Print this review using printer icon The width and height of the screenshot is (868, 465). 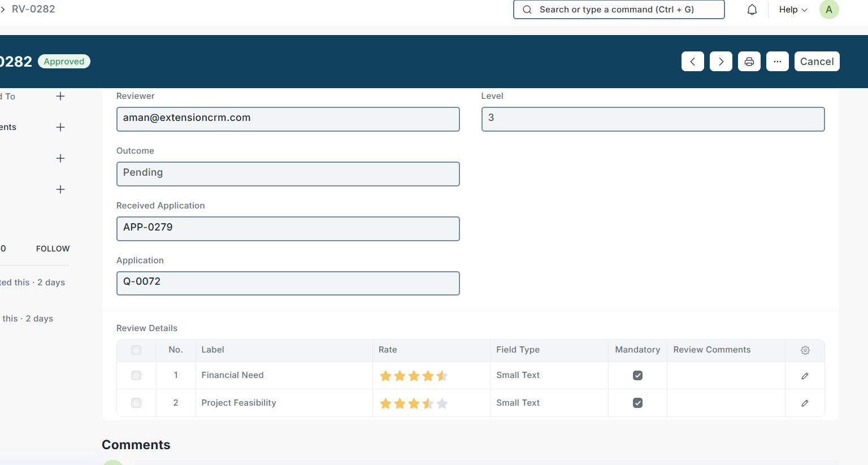pos(749,62)
